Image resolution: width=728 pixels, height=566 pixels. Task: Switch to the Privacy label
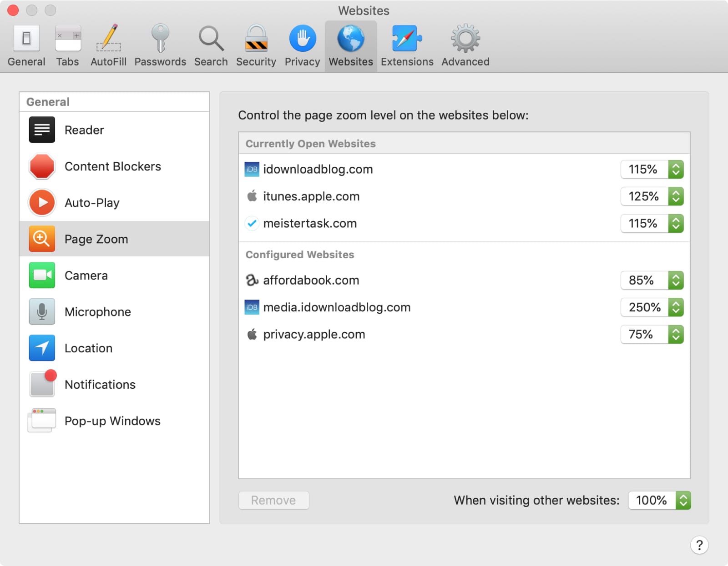(x=303, y=62)
